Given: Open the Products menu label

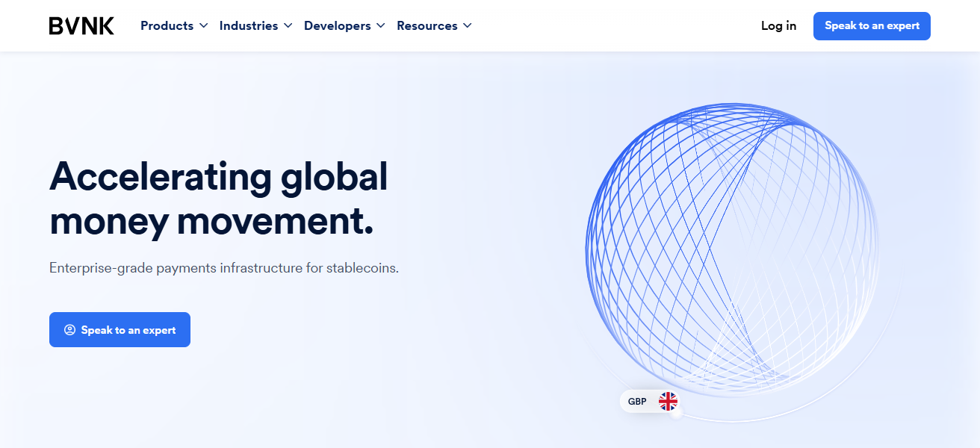Looking at the screenshot, I should pyautogui.click(x=167, y=26).
